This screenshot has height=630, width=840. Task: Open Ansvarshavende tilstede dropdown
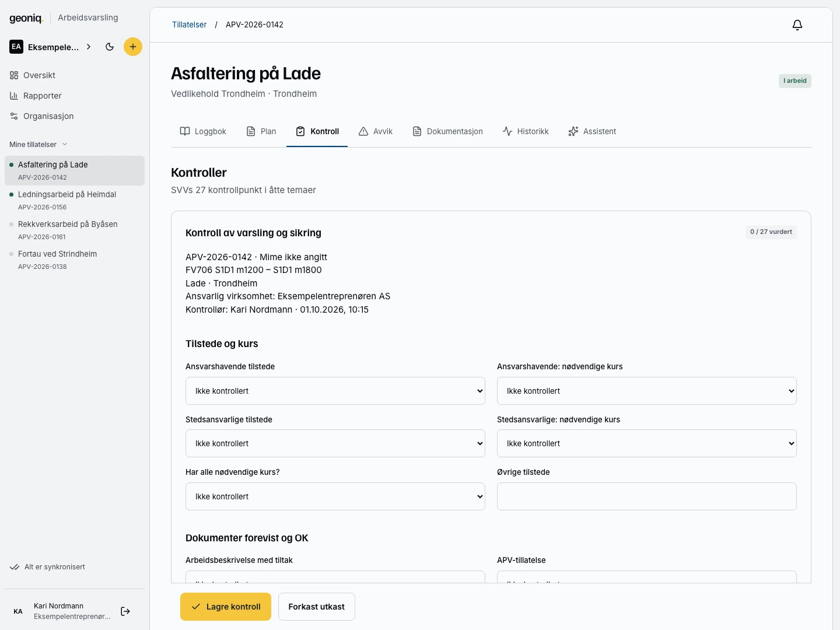(335, 391)
